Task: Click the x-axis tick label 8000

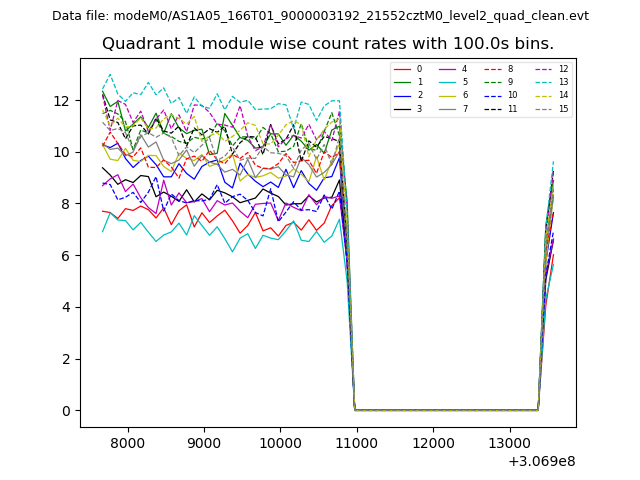Action: pyautogui.click(x=128, y=443)
